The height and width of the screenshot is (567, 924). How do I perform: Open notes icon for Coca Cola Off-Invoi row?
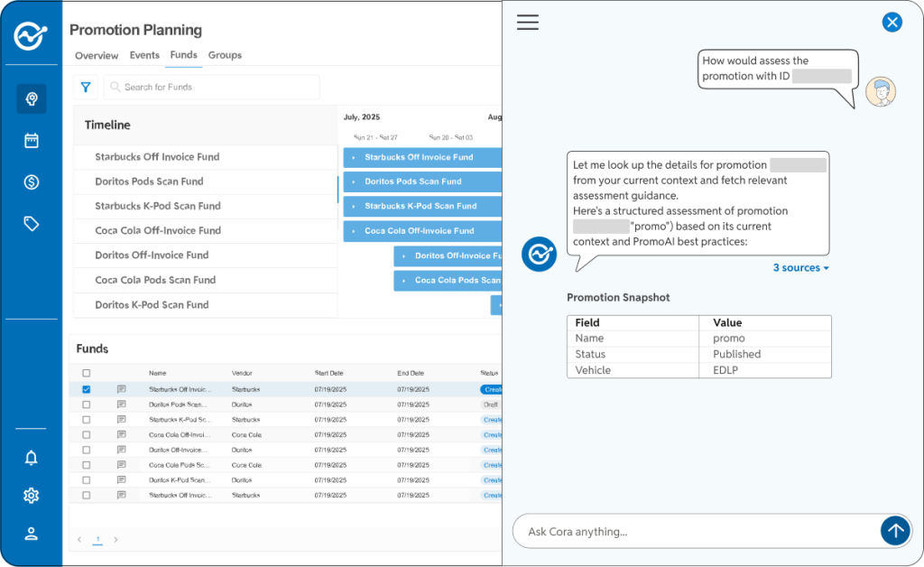(x=122, y=434)
